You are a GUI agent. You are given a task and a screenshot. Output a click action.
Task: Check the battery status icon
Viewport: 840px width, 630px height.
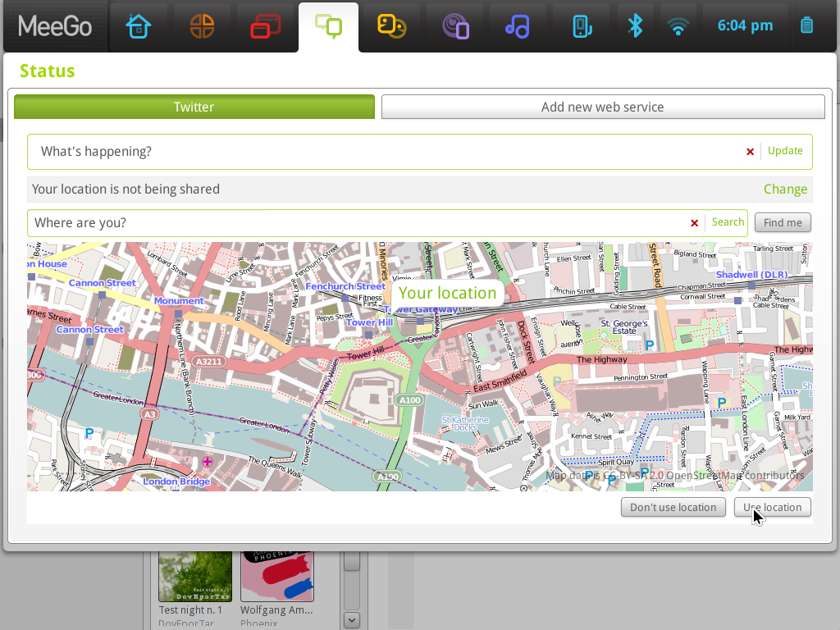click(806, 25)
